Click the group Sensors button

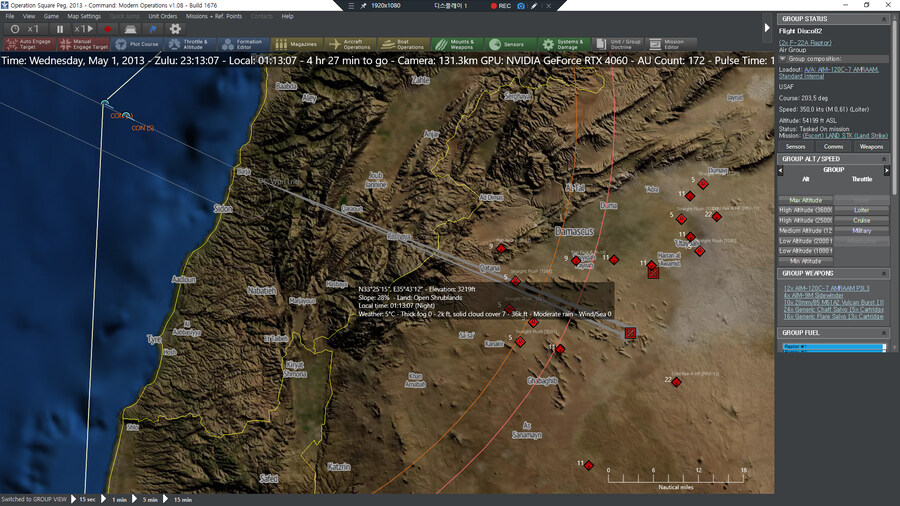[795, 147]
